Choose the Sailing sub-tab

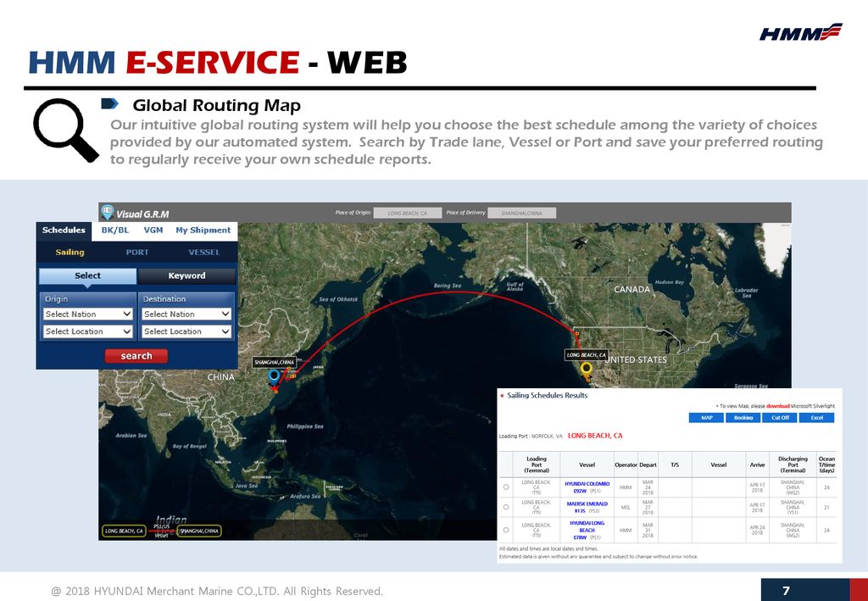70,253
